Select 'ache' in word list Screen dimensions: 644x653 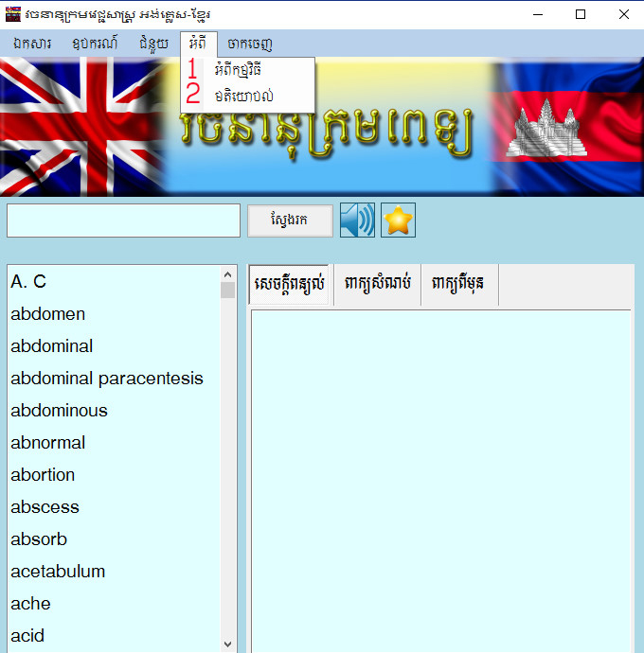click(114, 604)
